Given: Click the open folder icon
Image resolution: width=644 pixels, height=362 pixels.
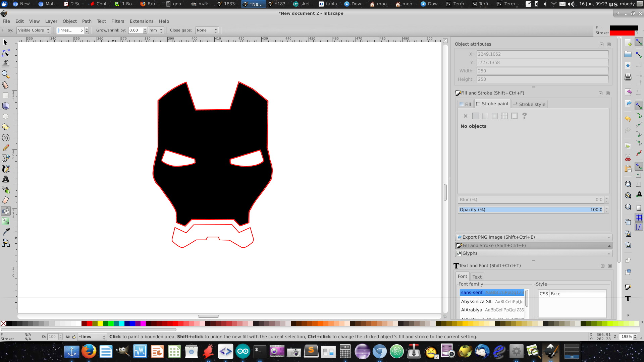Looking at the screenshot, I should click(x=628, y=54).
